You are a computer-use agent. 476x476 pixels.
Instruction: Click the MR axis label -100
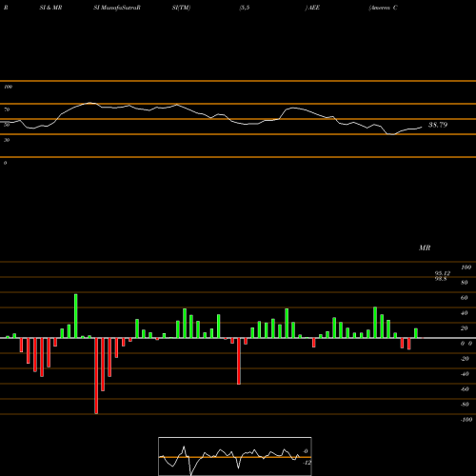click(466, 420)
